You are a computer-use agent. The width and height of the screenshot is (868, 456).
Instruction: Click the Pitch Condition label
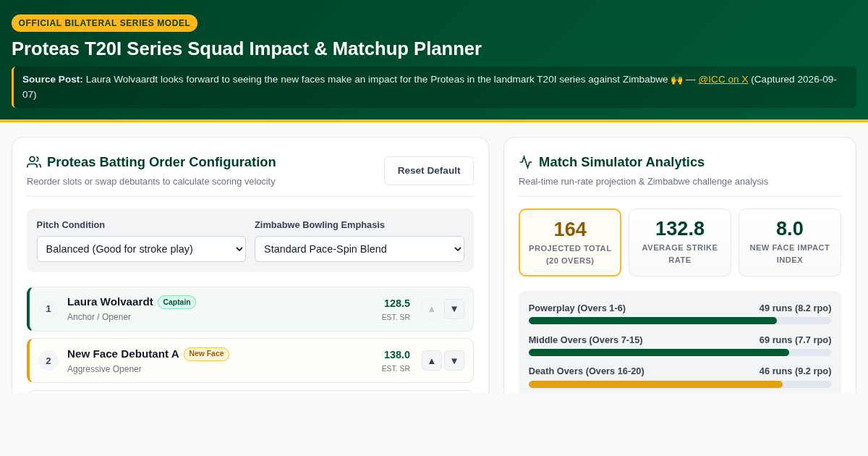71,225
